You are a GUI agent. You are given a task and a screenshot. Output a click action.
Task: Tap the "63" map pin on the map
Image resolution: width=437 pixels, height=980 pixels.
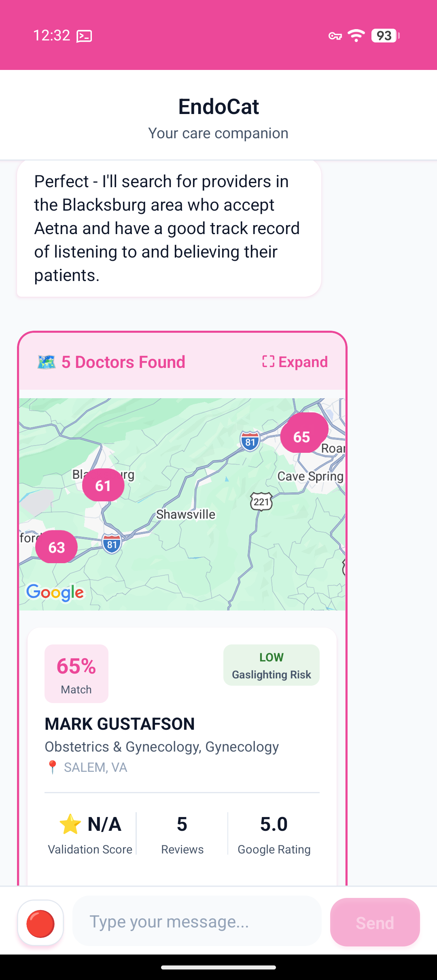(56, 547)
